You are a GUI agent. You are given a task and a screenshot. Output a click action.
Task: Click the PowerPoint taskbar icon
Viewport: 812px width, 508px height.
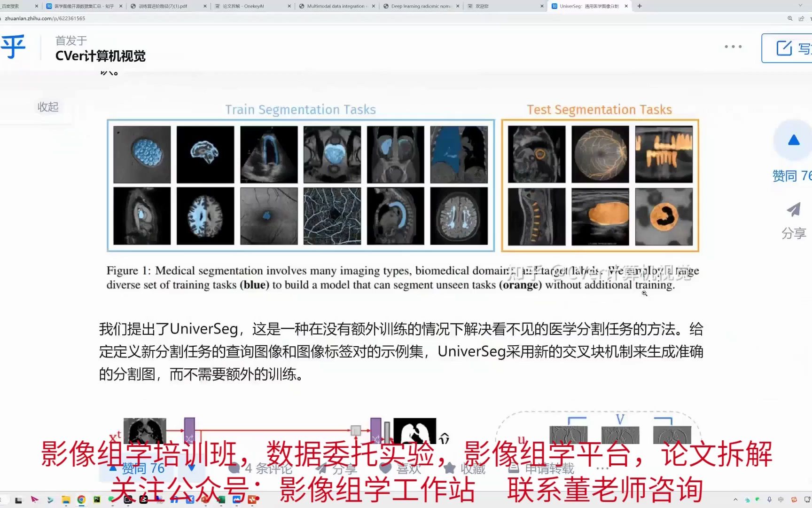coord(205,500)
